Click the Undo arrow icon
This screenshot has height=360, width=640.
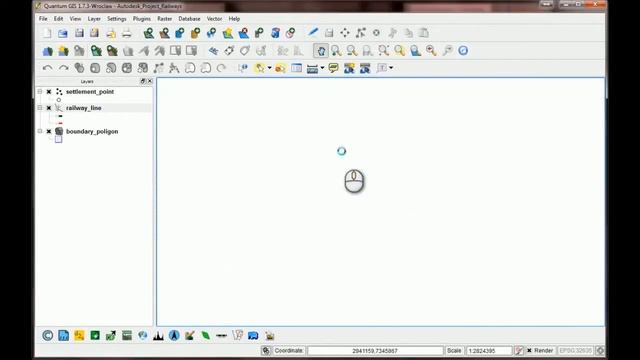click(x=47, y=68)
